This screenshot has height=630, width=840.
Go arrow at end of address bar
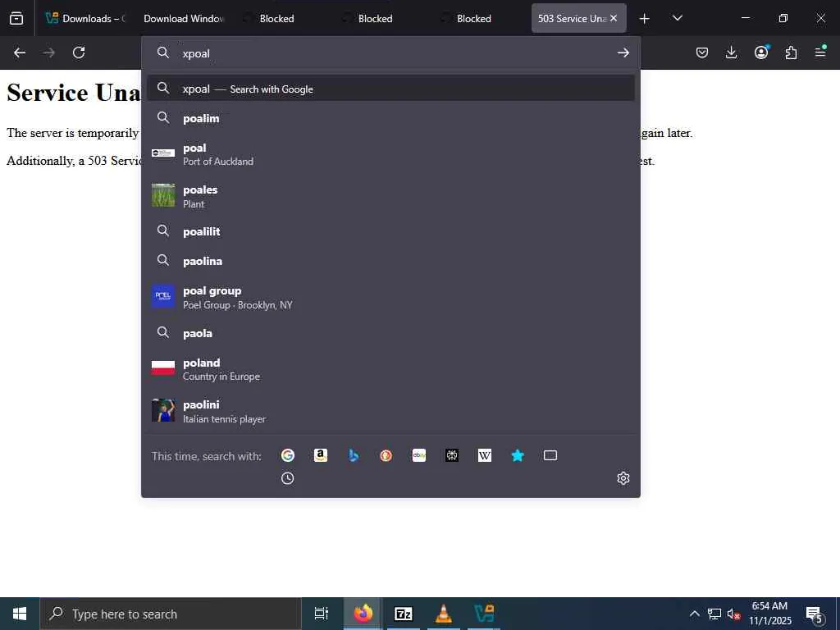[623, 52]
